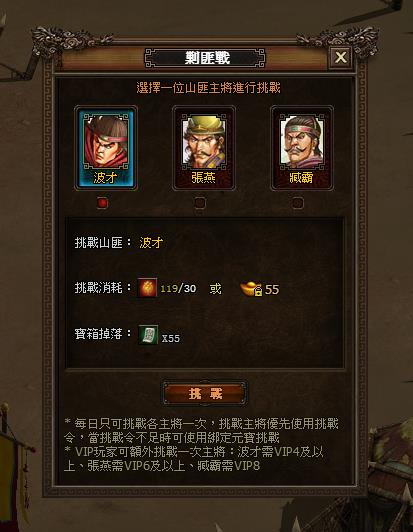The width and height of the screenshot is (413, 532).
Task: Click the 選擇一位山匪主將進行挑戰 instruction text
Action: [x=208, y=88]
